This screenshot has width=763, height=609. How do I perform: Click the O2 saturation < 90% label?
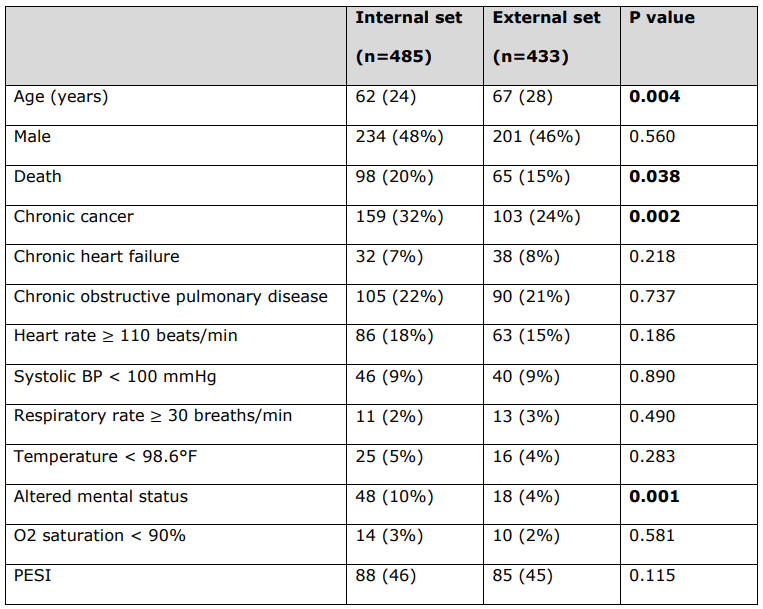tap(100, 536)
